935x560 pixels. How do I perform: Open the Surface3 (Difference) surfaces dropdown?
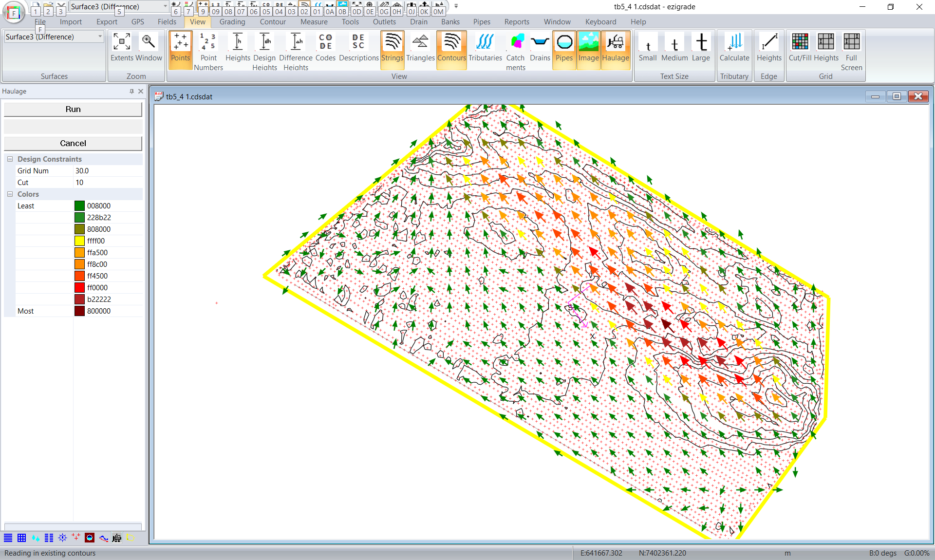100,37
